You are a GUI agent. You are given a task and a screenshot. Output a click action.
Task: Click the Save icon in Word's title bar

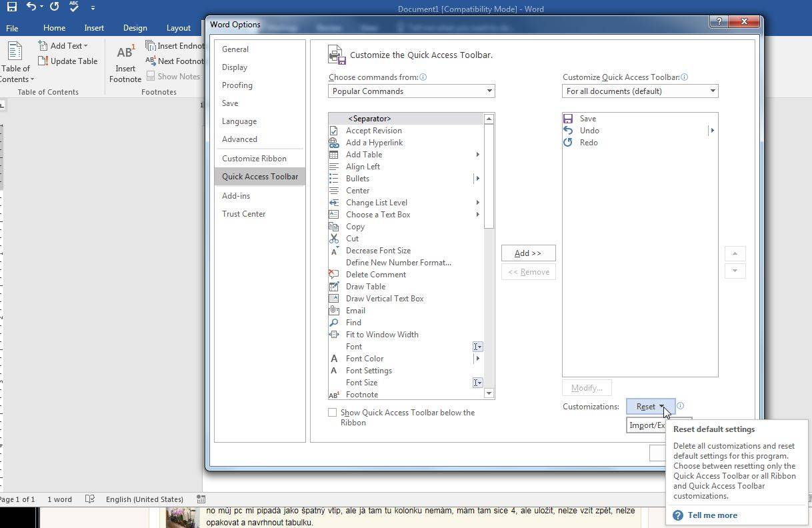tap(11, 7)
